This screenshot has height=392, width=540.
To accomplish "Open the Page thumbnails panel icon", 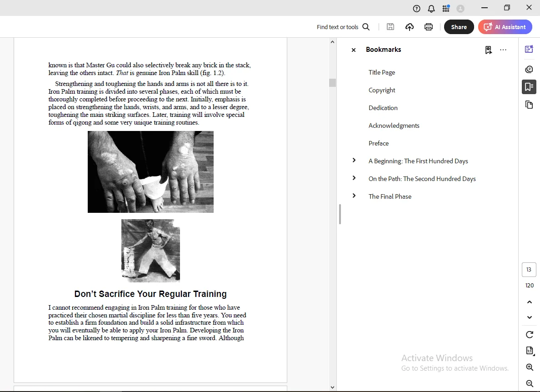I will point(529,105).
